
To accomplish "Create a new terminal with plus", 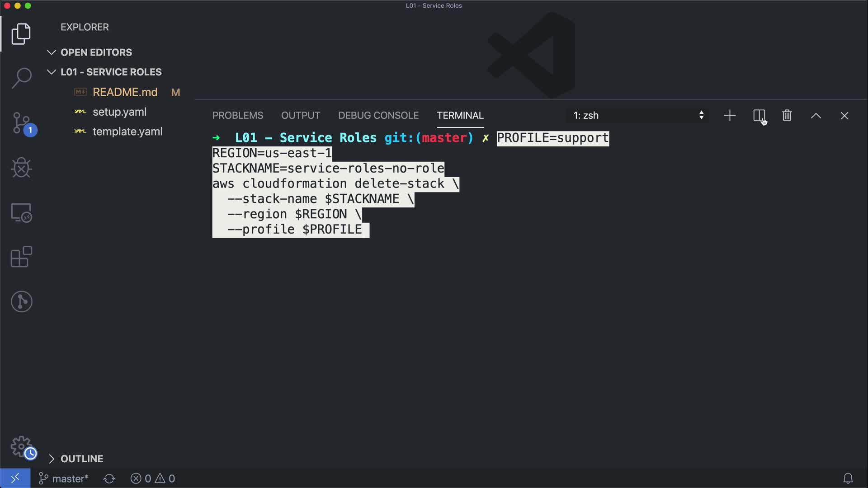I will point(730,116).
